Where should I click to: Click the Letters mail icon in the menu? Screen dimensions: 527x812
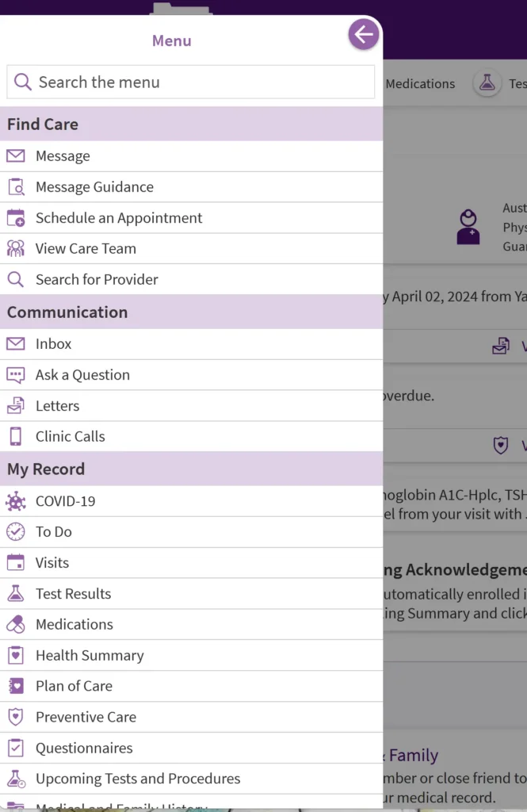tap(16, 405)
